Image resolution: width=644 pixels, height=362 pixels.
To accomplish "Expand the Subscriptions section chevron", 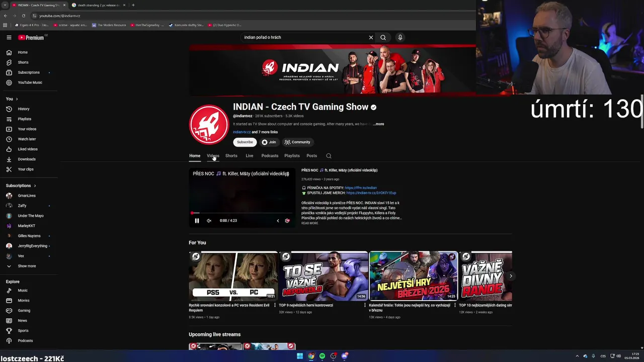I will tap(35, 186).
